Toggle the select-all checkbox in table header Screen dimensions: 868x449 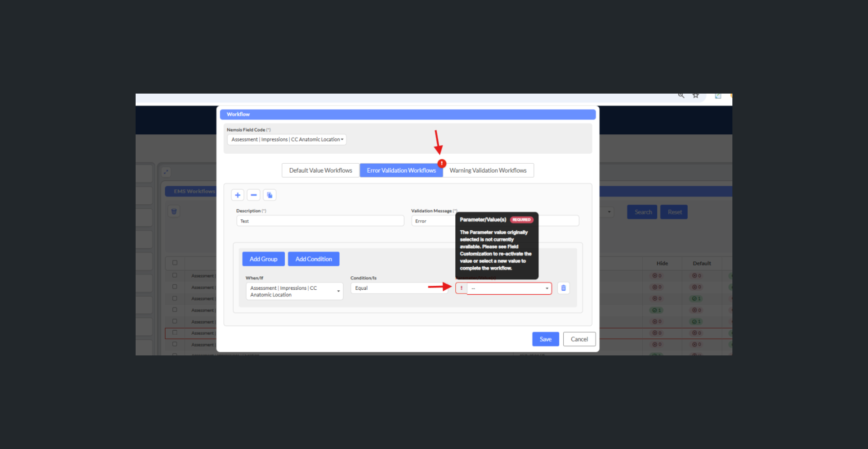(x=175, y=263)
